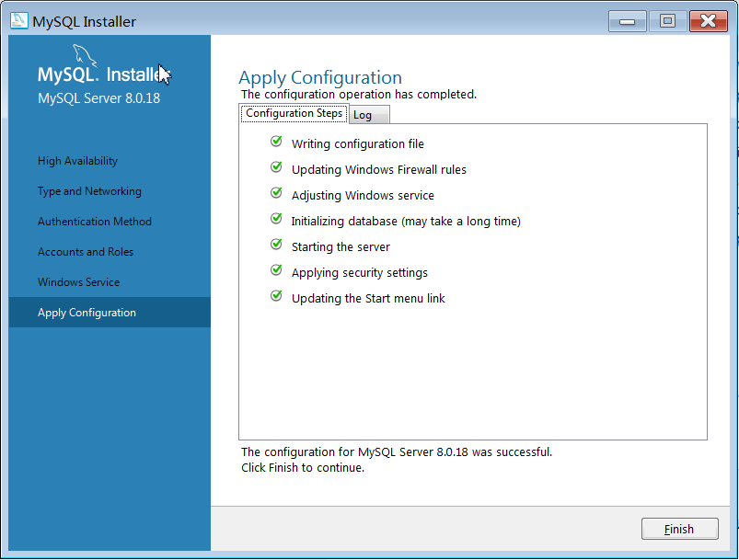This screenshot has height=560, width=739.
Task: Click the Finish button
Action: (x=679, y=529)
